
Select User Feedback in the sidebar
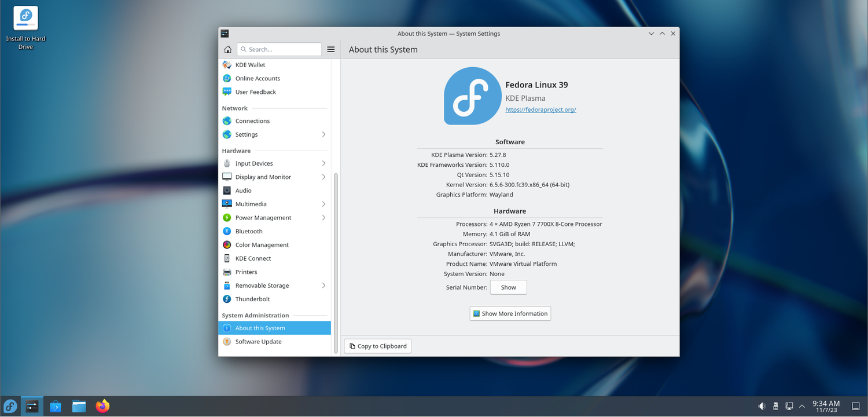coord(274,92)
